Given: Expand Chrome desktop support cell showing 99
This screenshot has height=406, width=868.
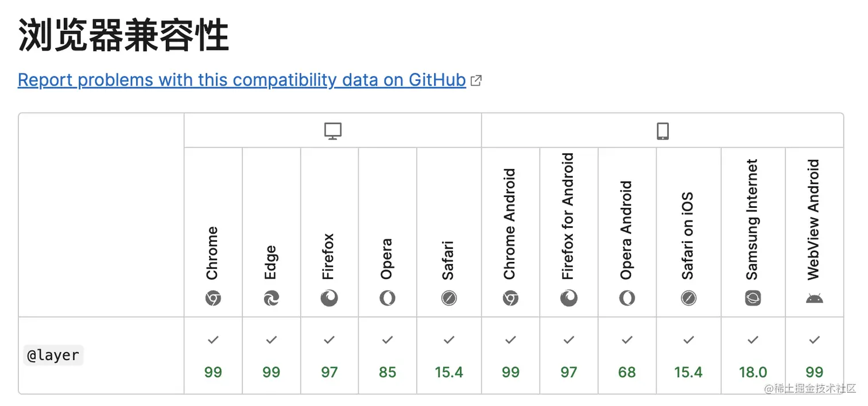Looking at the screenshot, I should (x=213, y=356).
